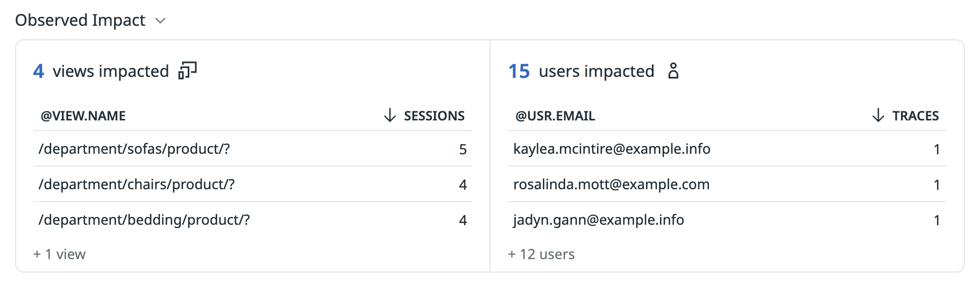
Task: Select user rosalinda.mott@example.com
Action: 611,184
